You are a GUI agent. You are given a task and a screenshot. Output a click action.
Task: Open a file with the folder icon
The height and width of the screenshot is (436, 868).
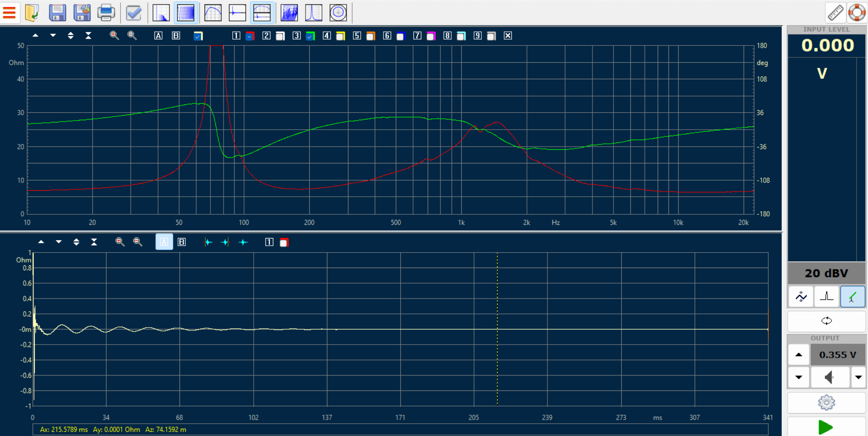(32, 13)
